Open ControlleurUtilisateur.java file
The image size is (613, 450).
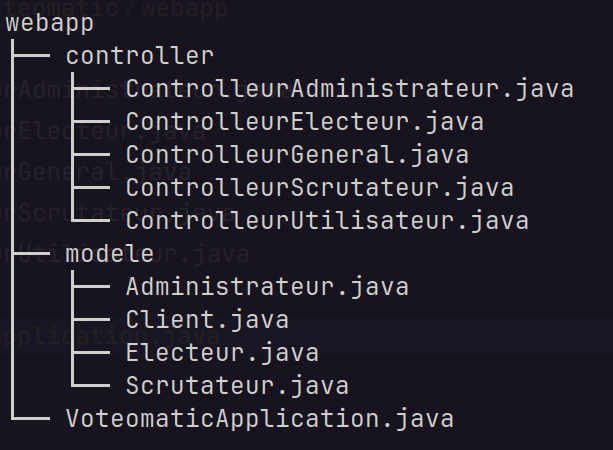pyautogui.click(x=327, y=221)
